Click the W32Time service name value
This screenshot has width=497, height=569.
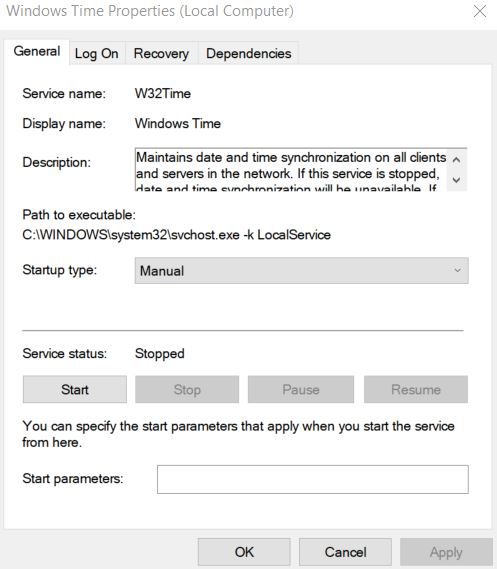pos(163,94)
